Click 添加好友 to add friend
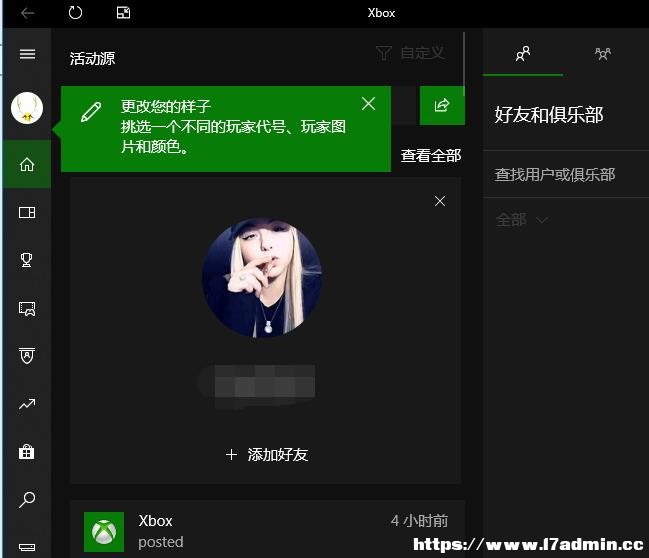 tap(267, 455)
